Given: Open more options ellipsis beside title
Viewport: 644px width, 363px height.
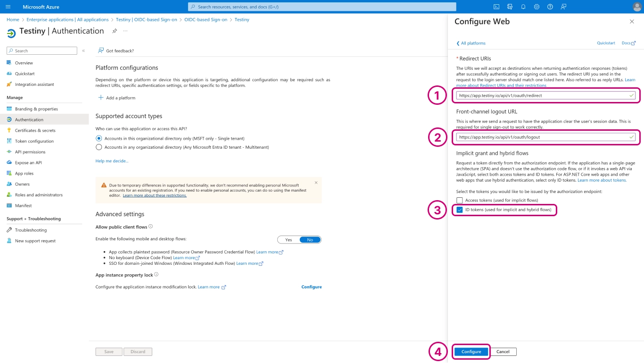Looking at the screenshot, I should coord(125,31).
